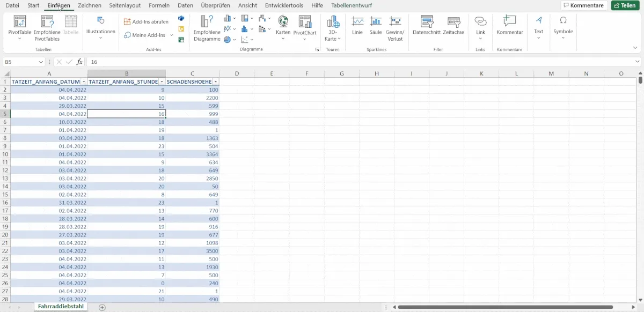Insert a Zeitachse timeline filter

453,25
